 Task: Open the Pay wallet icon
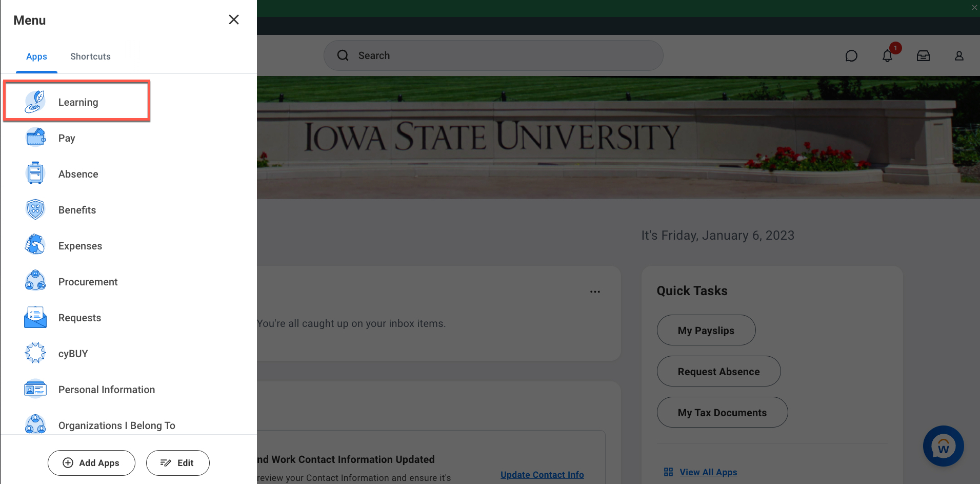35,138
